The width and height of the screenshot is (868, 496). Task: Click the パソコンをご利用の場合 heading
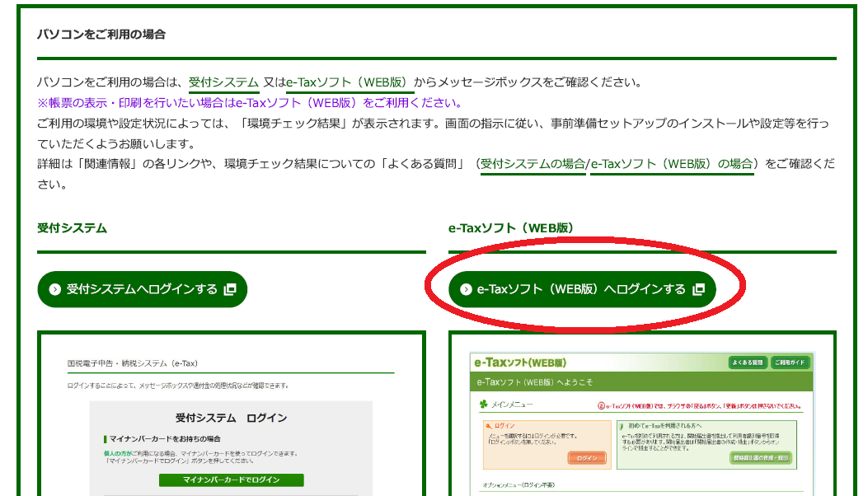point(101,35)
